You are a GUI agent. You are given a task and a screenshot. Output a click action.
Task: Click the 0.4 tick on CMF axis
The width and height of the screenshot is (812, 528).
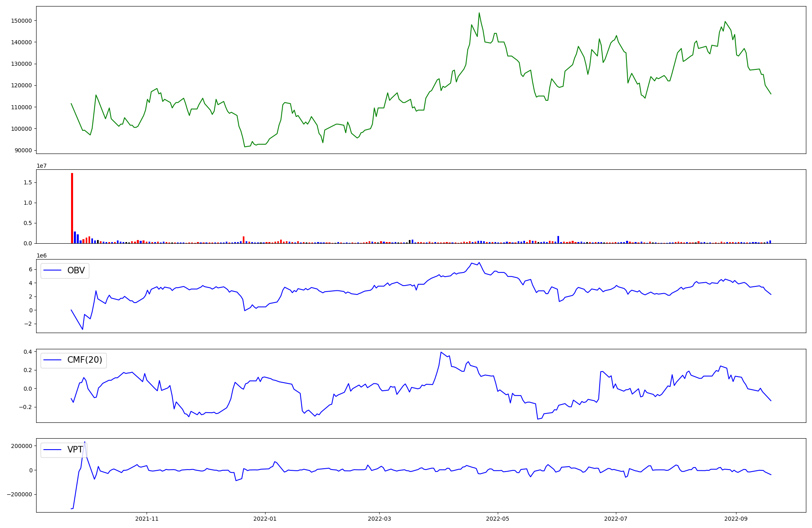point(28,352)
